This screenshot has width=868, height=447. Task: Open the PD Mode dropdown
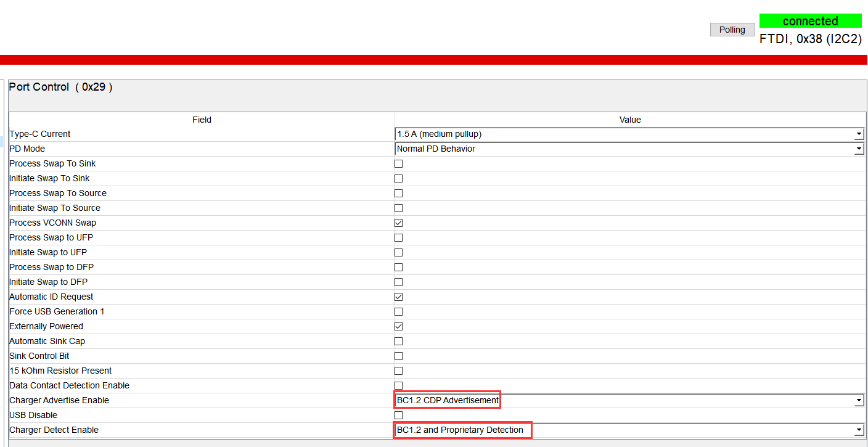(629, 149)
